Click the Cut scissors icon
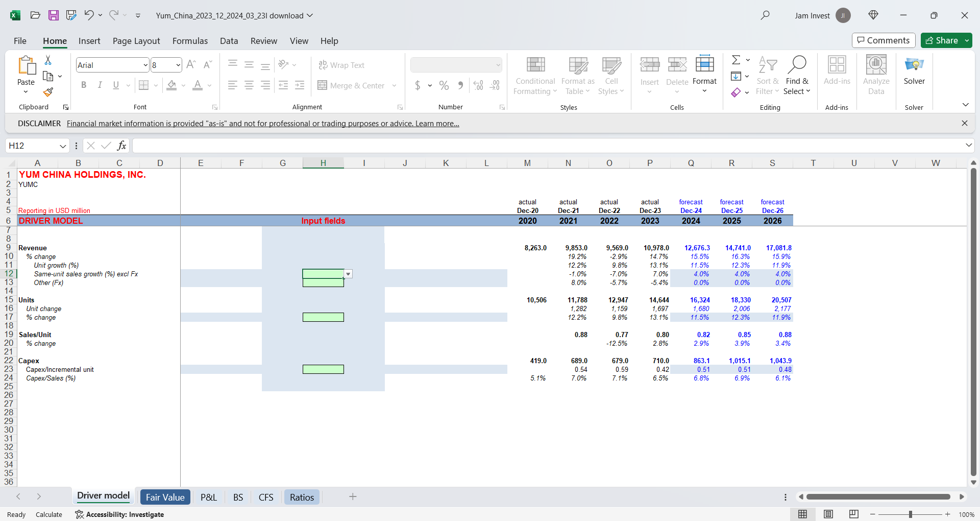Viewport: 980px width, 521px height. pos(48,60)
